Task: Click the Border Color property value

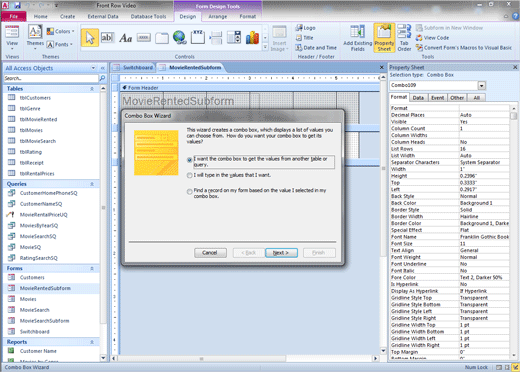Action: click(x=484, y=223)
